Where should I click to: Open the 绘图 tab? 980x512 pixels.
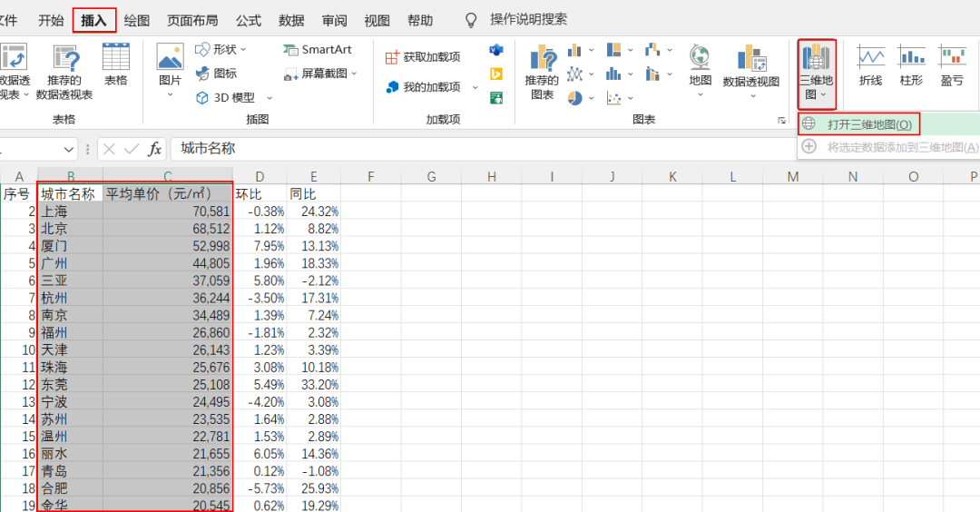(137, 20)
